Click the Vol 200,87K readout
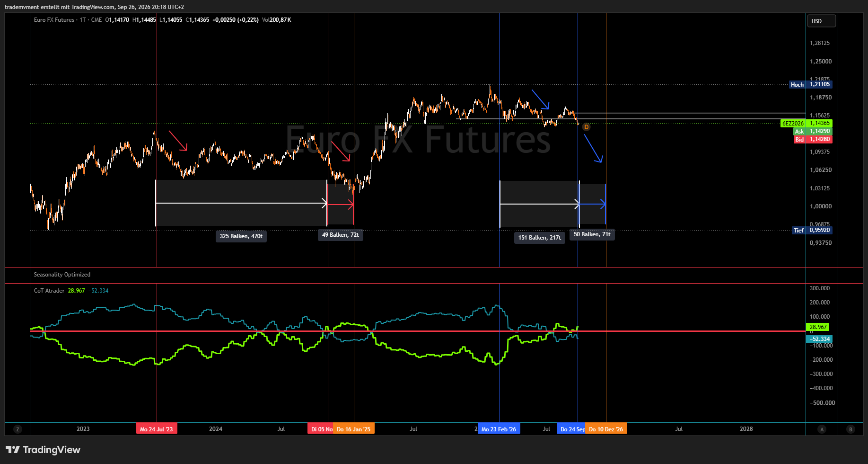Image resolution: width=868 pixels, height=464 pixels. (x=277, y=20)
